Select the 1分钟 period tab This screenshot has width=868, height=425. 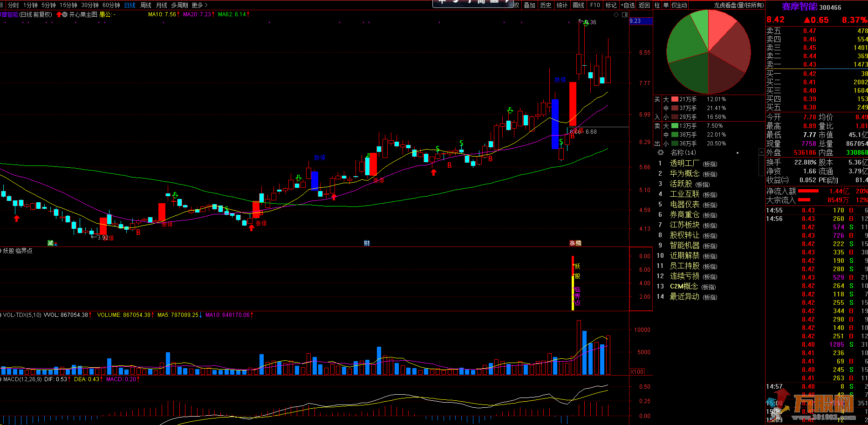30,5
